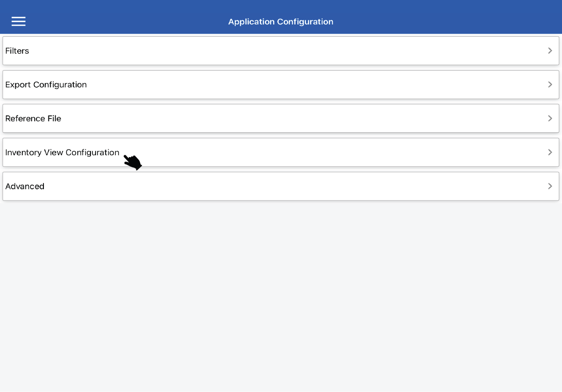The height and width of the screenshot is (392, 562).
Task: Open the Inventory View Configuration row
Action: click(x=317, y=153)
